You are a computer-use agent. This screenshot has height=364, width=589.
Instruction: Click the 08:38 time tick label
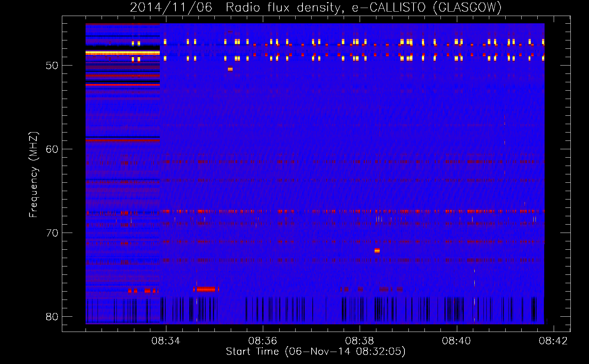pos(360,341)
